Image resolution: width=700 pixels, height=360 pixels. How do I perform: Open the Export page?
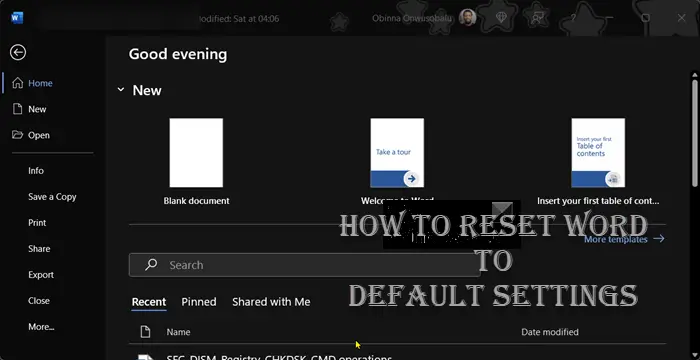[41, 275]
